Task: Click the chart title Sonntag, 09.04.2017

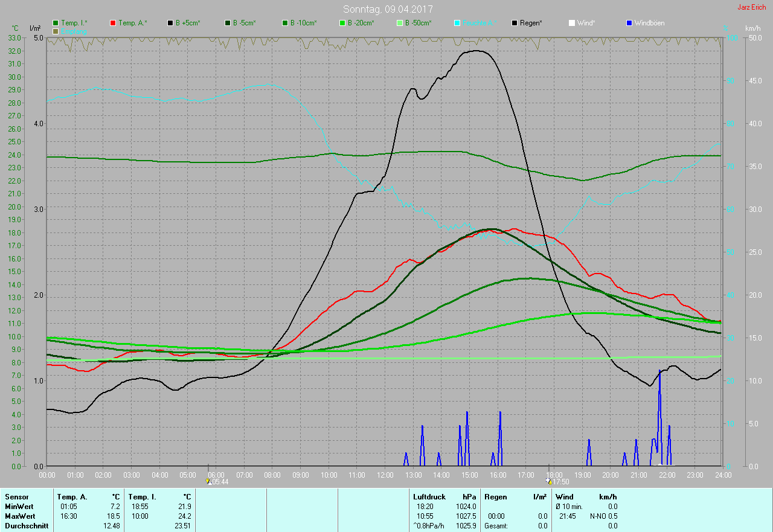Action: (388, 9)
